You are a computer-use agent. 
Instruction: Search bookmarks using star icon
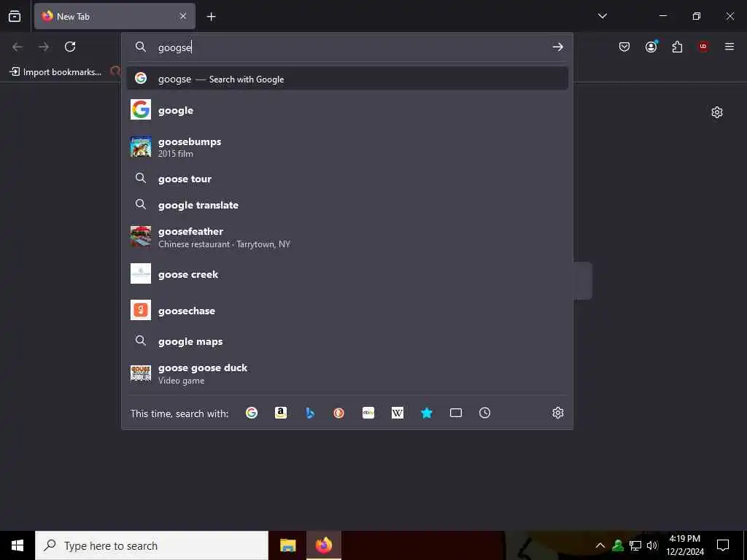426,413
